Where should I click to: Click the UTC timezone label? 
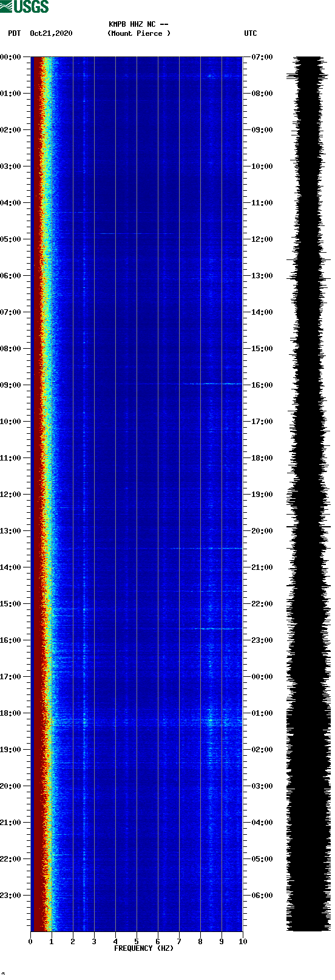(x=251, y=33)
